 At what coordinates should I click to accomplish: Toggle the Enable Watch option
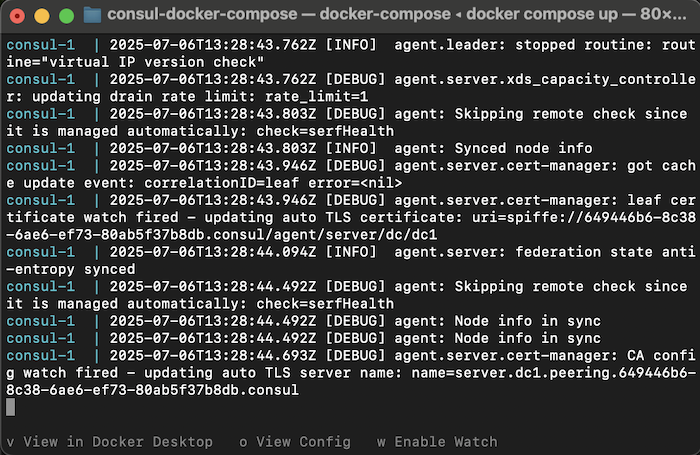(437, 442)
